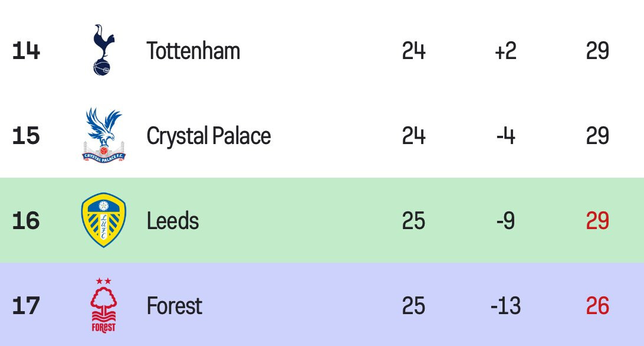The width and height of the screenshot is (644, 346).
Task: Click the Tottenham club crest
Action: (103, 50)
